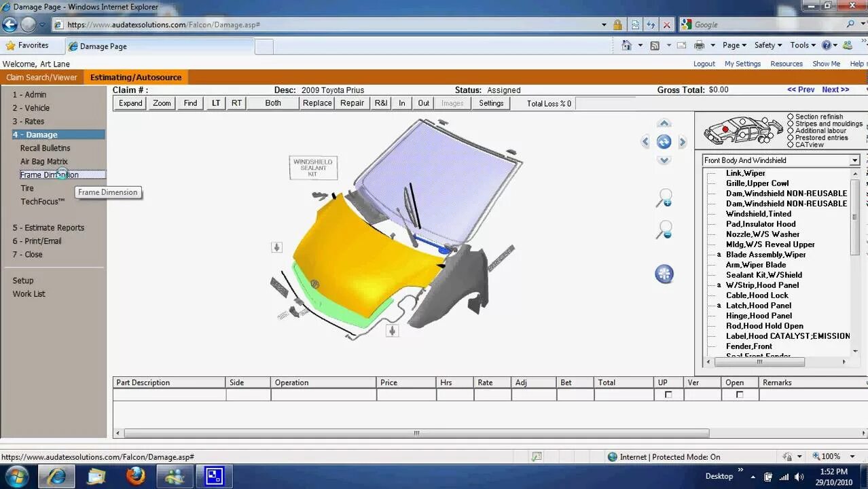Select Windshield,Tinted in the parts list

click(x=759, y=214)
